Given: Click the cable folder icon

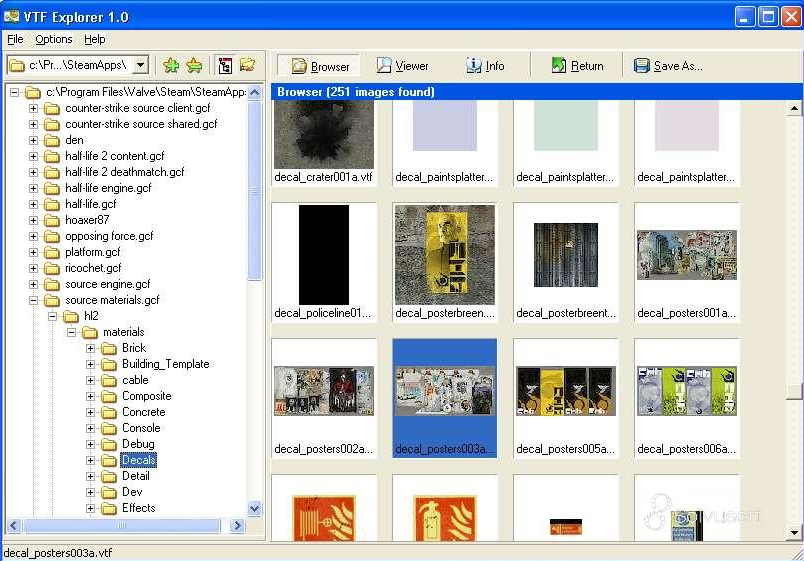Looking at the screenshot, I should tap(109, 380).
